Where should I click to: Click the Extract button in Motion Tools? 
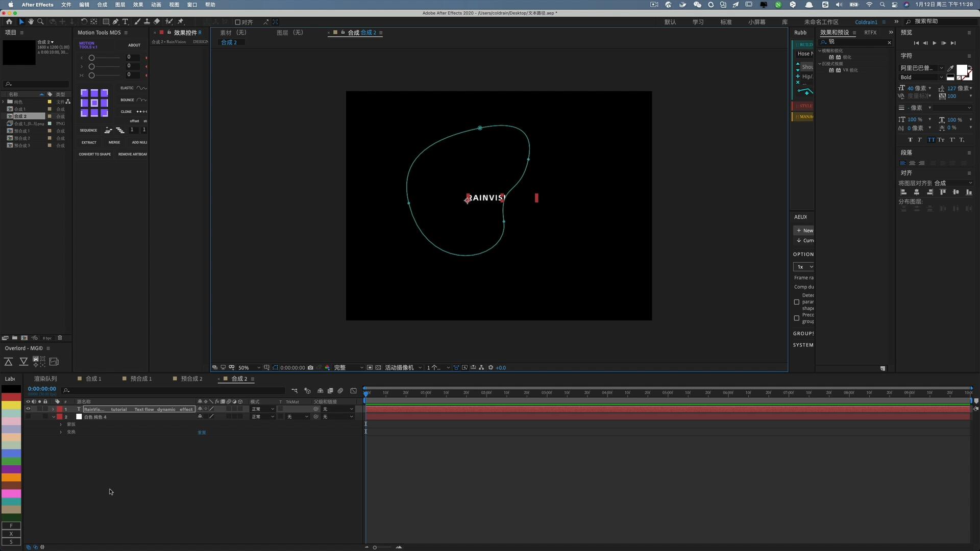click(89, 142)
